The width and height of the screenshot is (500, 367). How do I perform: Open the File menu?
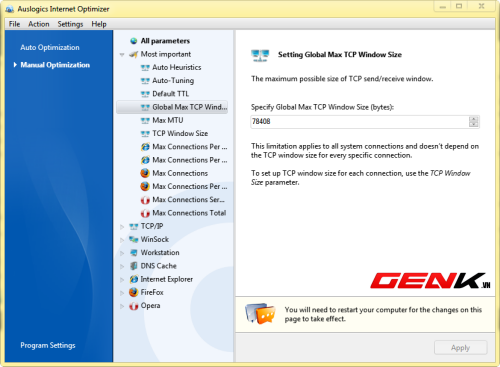[x=14, y=24]
